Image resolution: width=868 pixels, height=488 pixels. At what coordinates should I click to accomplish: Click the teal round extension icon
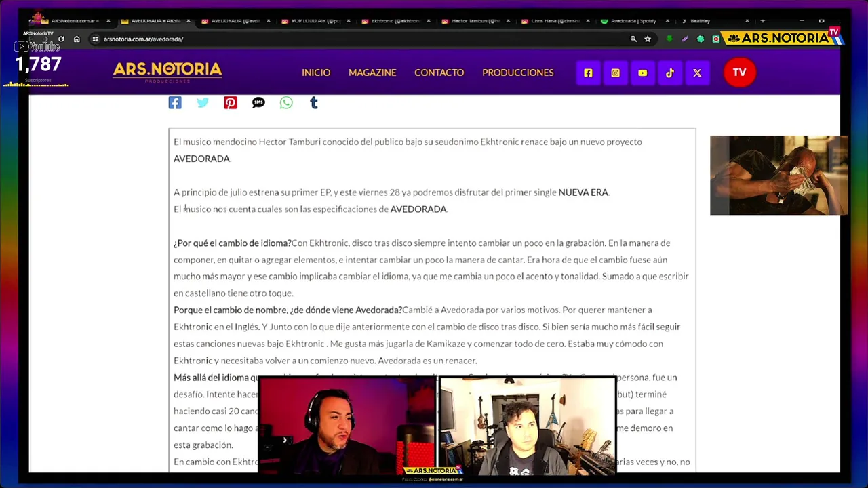tap(701, 39)
